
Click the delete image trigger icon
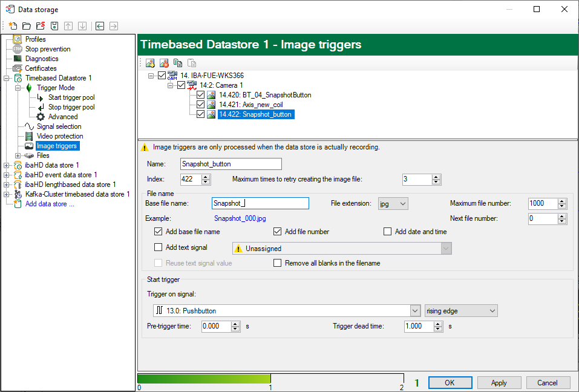164,63
